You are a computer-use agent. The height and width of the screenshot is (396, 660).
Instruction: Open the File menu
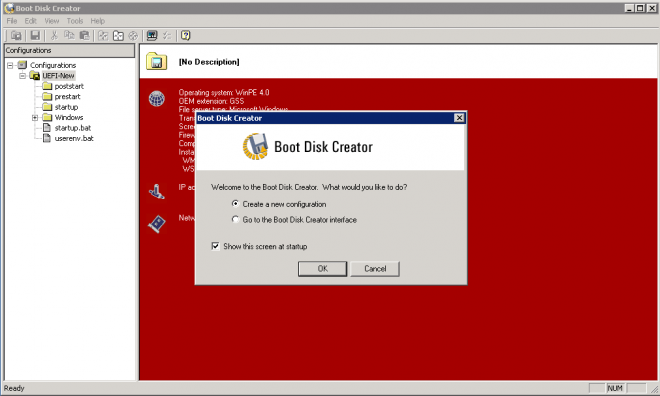(12, 21)
